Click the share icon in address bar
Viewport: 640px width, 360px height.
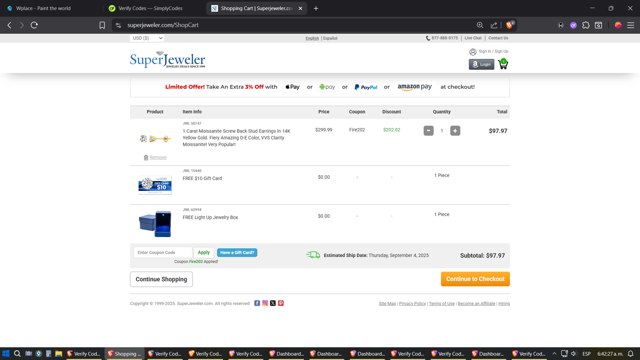(494, 25)
